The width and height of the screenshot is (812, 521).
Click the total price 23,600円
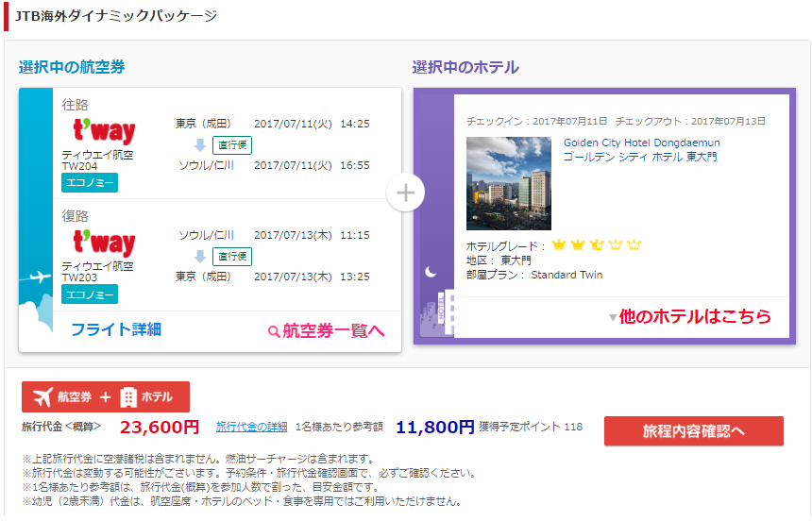tap(160, 428)
